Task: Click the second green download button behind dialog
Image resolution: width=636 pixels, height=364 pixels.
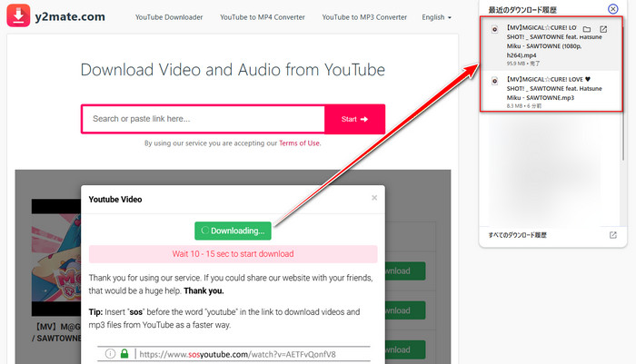Action: pos(405,310)
